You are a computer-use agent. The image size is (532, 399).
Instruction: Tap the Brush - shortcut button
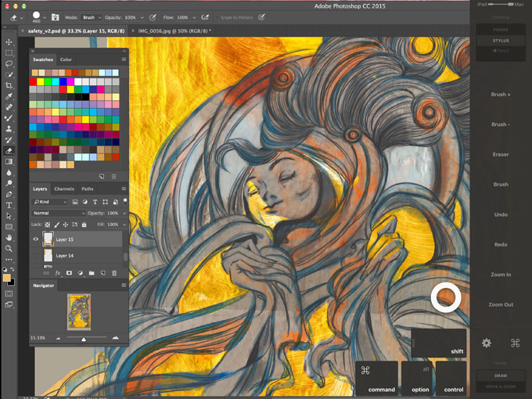coord(501,124)
